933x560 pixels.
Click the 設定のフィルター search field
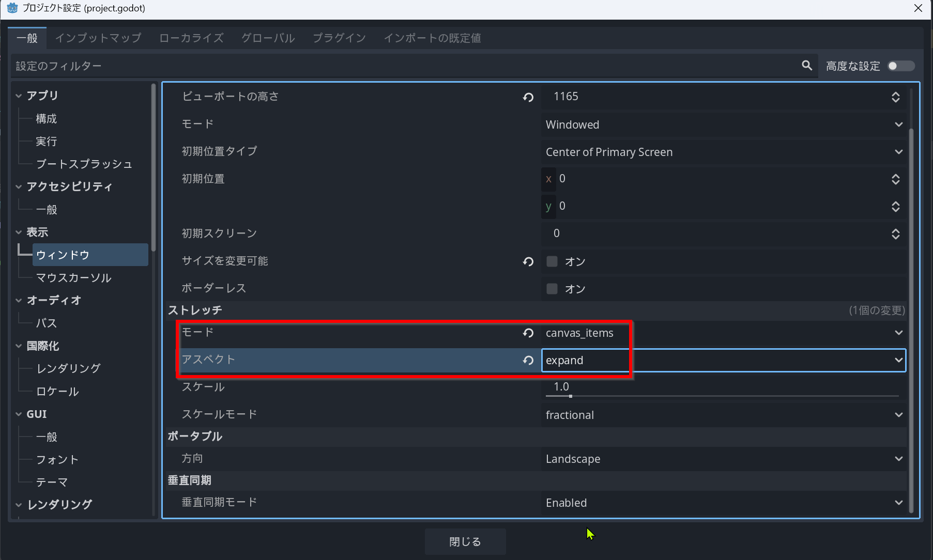[403, 66]
